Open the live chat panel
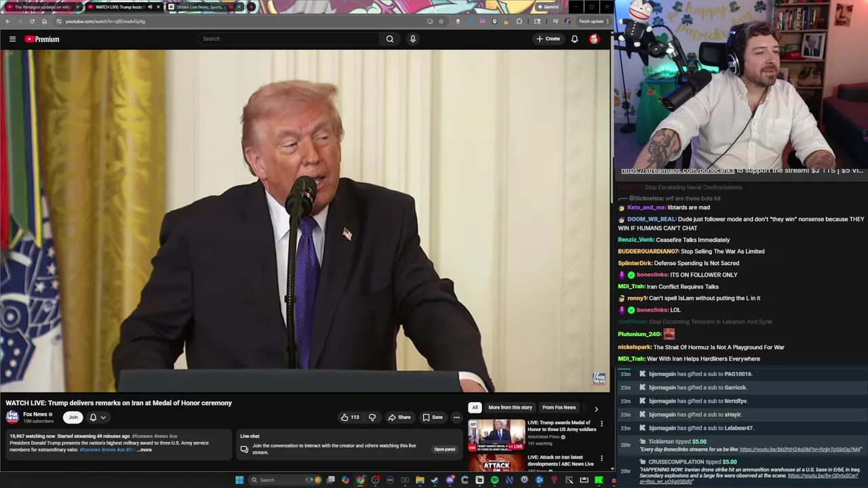 [x=444, y=449]
